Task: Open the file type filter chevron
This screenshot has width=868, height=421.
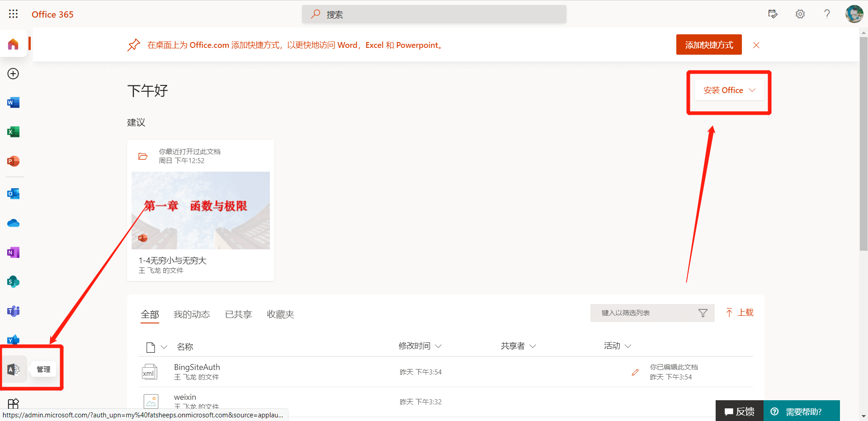Action: coord(164,347)
